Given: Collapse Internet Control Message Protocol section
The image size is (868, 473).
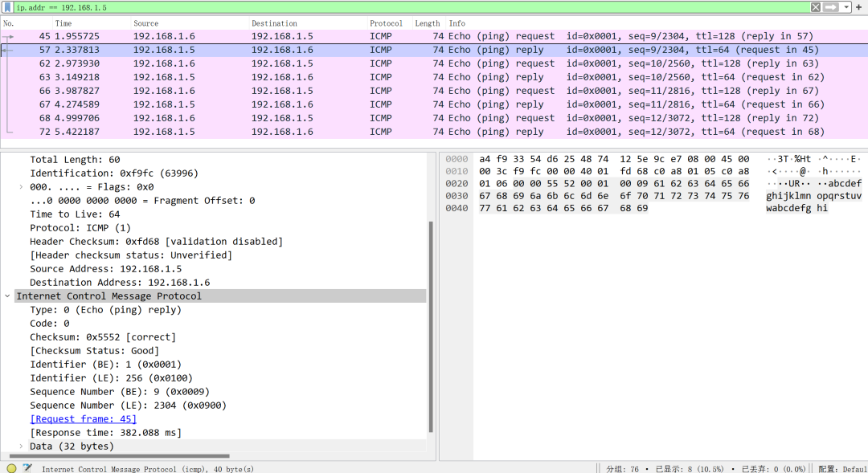Looking at the screenshot, I should pos(7,296).
